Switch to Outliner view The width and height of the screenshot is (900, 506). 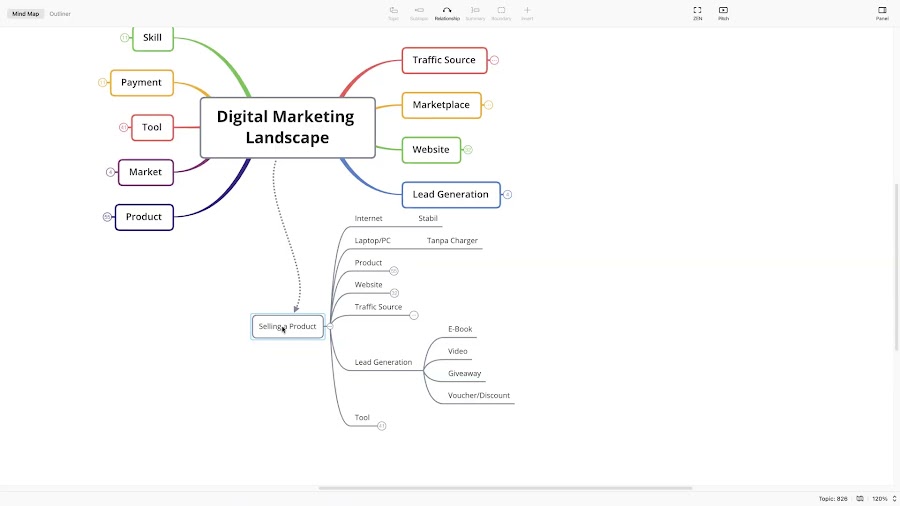pos(60,14)
